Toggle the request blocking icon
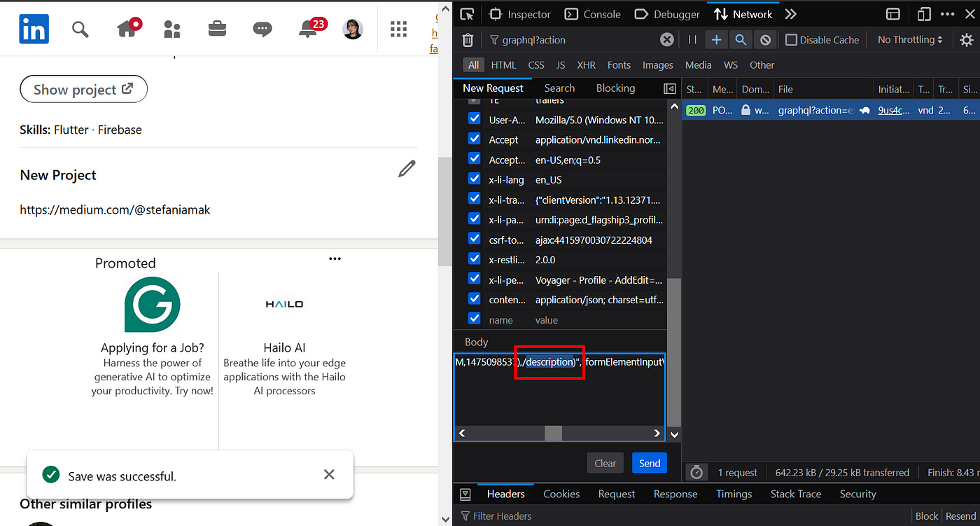 [x=766, y=40]
